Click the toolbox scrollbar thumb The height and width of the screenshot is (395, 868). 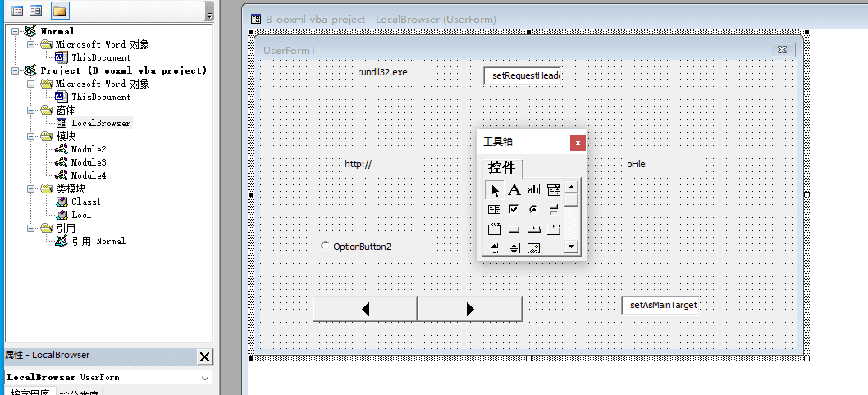[571, 200]
